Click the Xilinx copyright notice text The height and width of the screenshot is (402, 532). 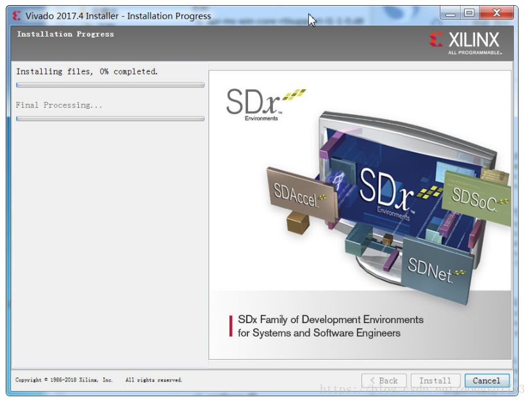tap(99, 380)
